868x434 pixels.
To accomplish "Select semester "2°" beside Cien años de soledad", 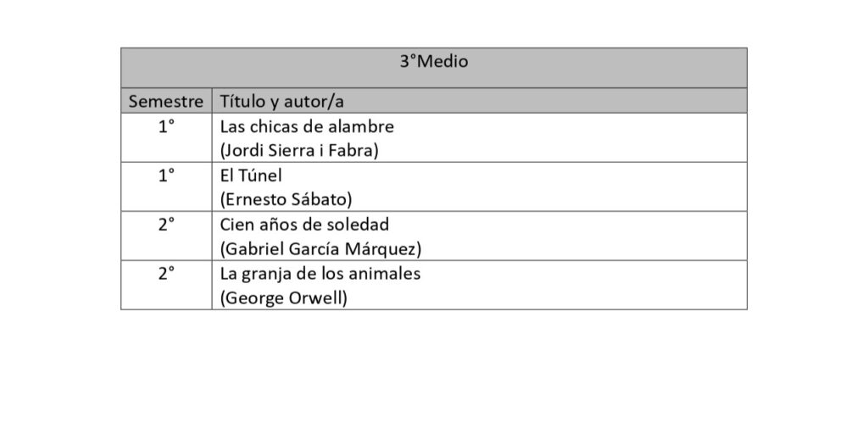I will (166, 225).
